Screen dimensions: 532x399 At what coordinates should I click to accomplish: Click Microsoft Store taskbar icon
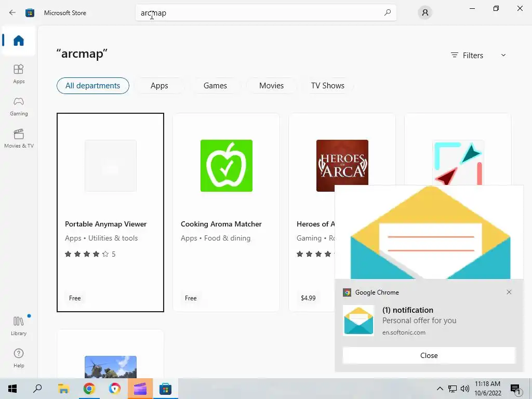coord(165,389)
